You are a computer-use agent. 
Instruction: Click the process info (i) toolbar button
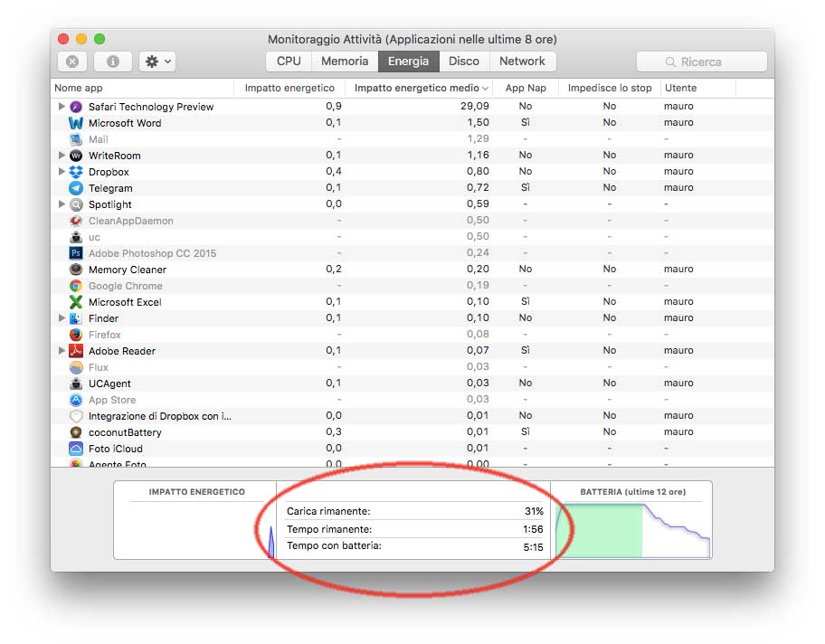point(112,62)
